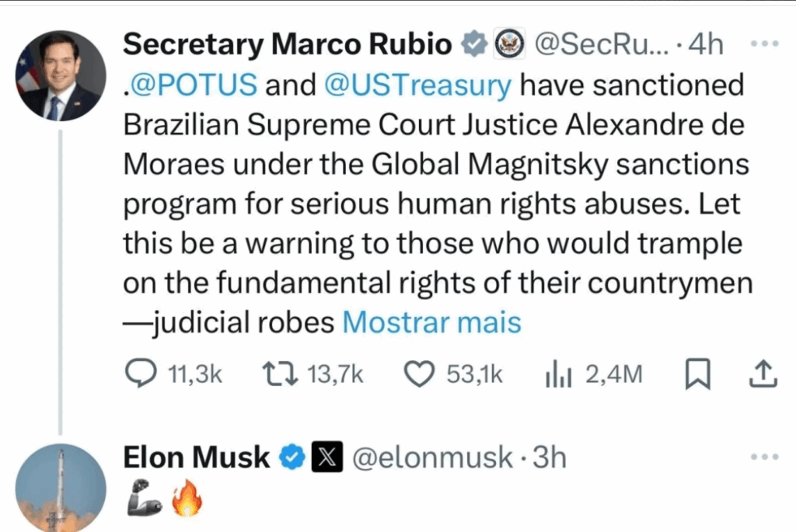Click the X affiliation badge beside Elon Musk
This screenshot has width=796, height=532.
(x=323, y=457)
